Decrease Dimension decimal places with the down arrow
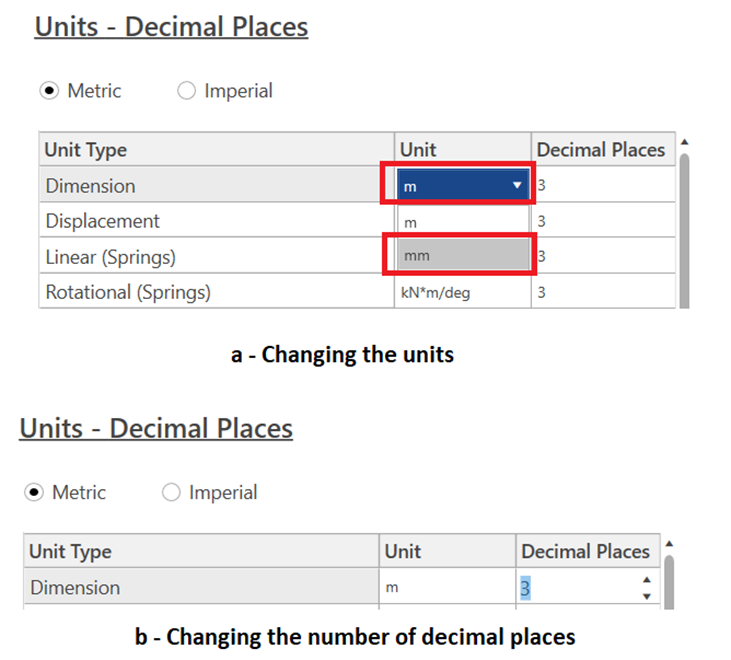Viewport: 731px width, 660px height. [646, 596]
